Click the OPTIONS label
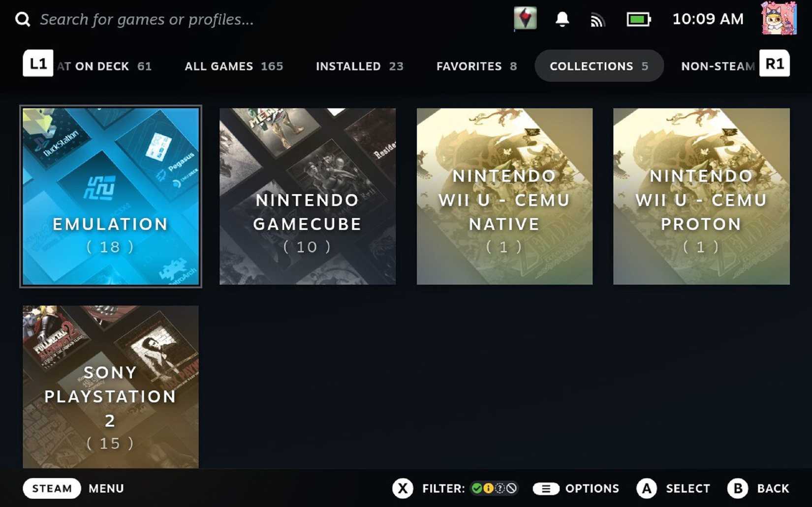The height and width of the screenshot is (507, 812). [592, 488]
